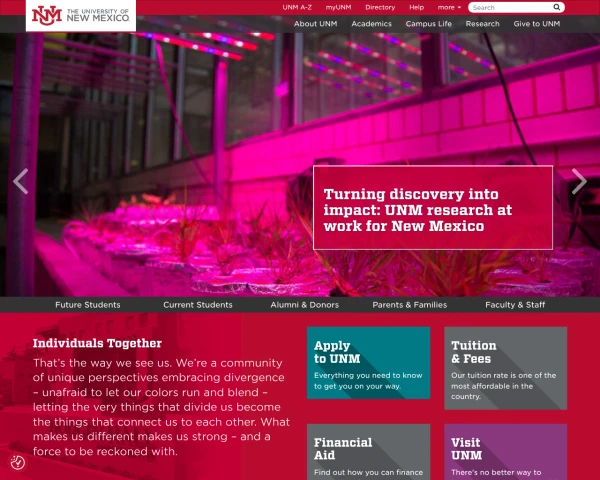
Task: Go to previous slide with left arrow
Action: (x=20, y=181)
